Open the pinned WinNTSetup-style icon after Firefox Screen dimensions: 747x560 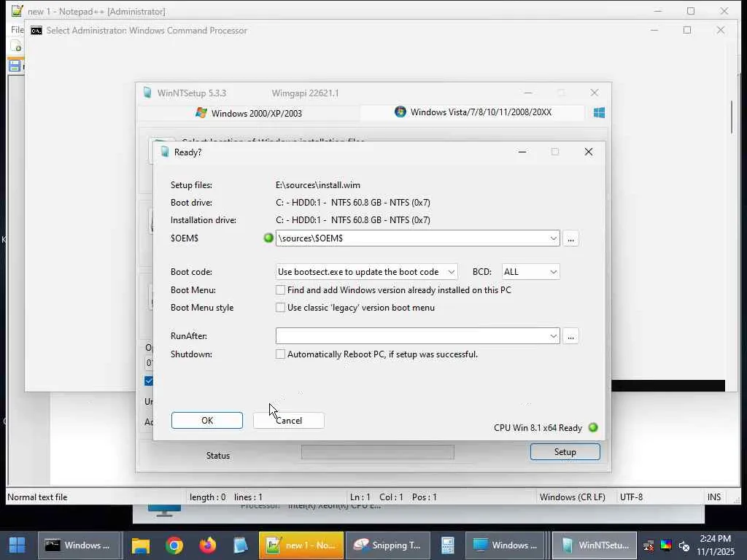241,545
